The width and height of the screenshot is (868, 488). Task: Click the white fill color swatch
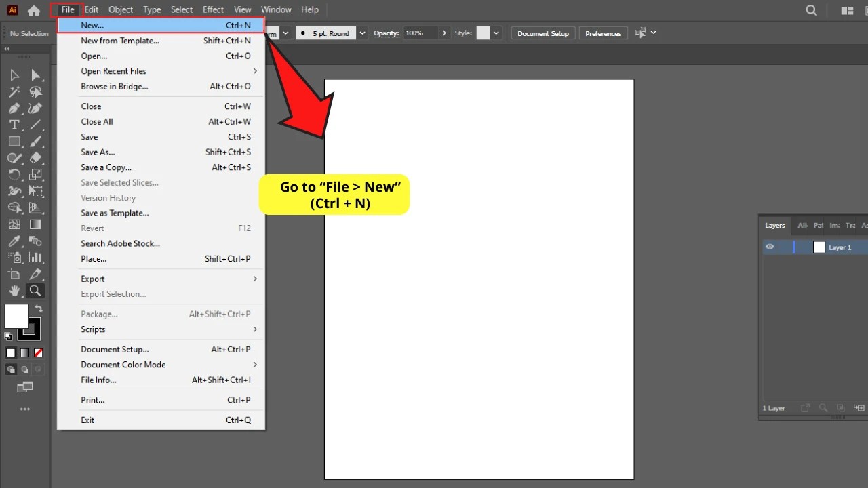[17, 315]
